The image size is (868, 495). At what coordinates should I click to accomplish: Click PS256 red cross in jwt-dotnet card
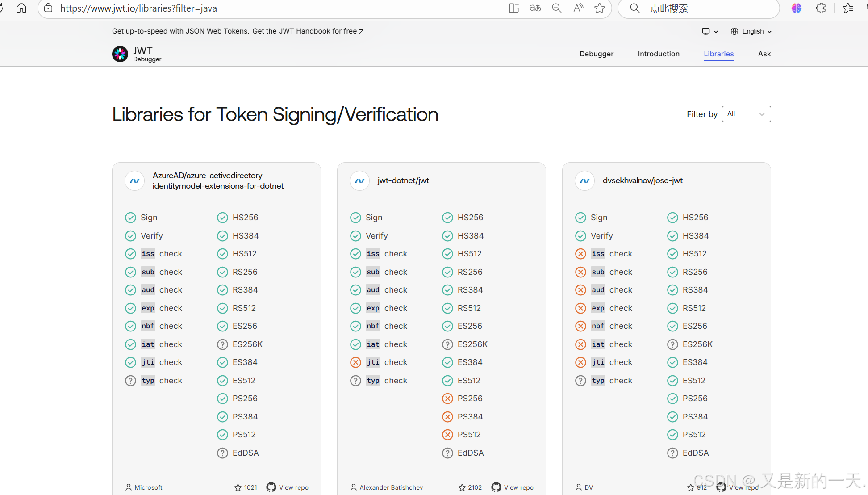point(447,399)
